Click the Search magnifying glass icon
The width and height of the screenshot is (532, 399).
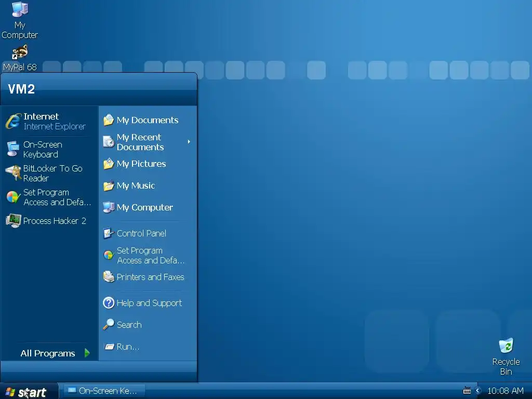109,324
